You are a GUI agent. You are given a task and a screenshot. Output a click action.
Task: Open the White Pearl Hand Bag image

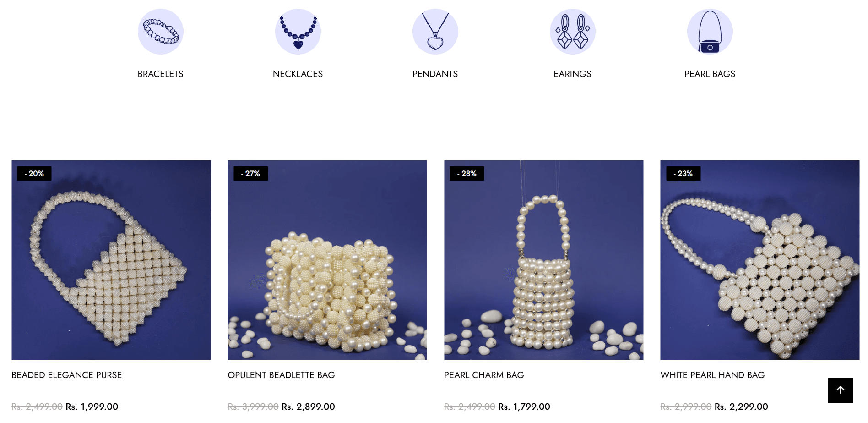coord(760,260)
